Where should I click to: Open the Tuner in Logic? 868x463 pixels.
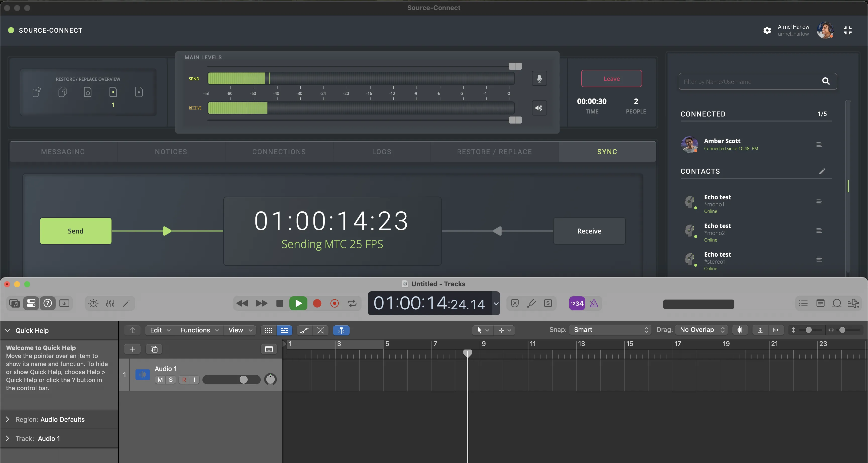point(531,303)
